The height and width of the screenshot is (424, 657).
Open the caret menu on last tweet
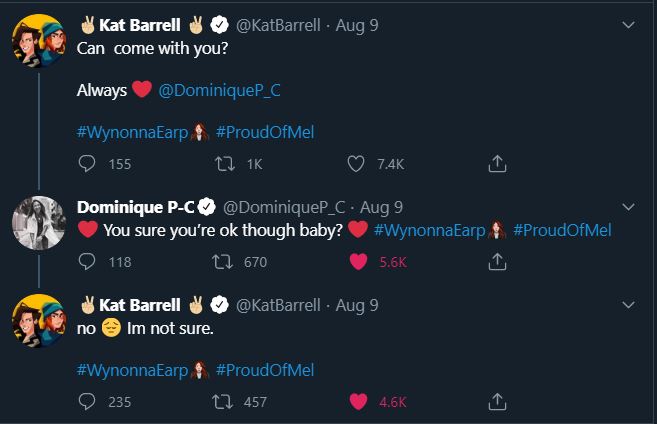click(x=628, y=304)
